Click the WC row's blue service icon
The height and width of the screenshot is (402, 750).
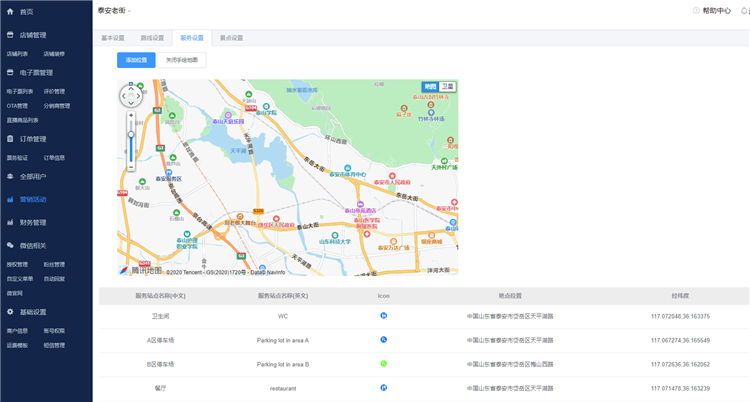click(383, 316)
